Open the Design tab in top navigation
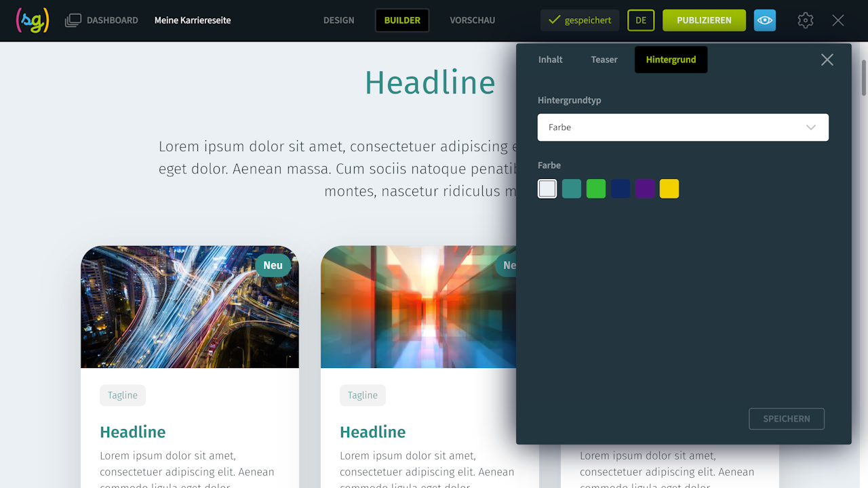Screen dimensions: 868x488 pos(339,20)
